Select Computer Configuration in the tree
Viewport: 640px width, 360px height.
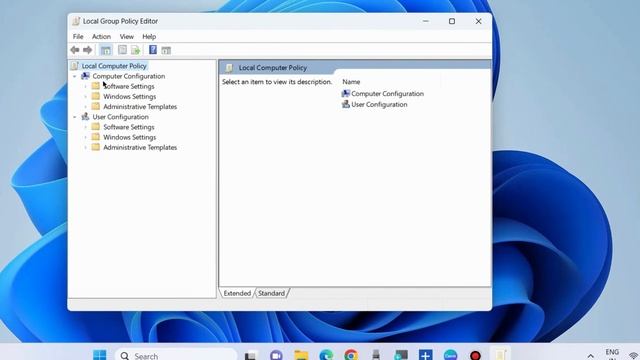(x=129, y=76)
